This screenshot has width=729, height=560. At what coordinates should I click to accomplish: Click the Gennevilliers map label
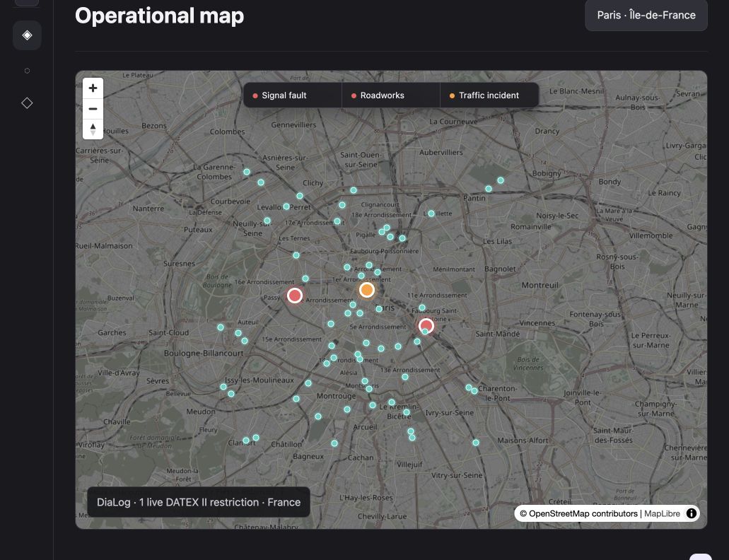click(293, 125)
